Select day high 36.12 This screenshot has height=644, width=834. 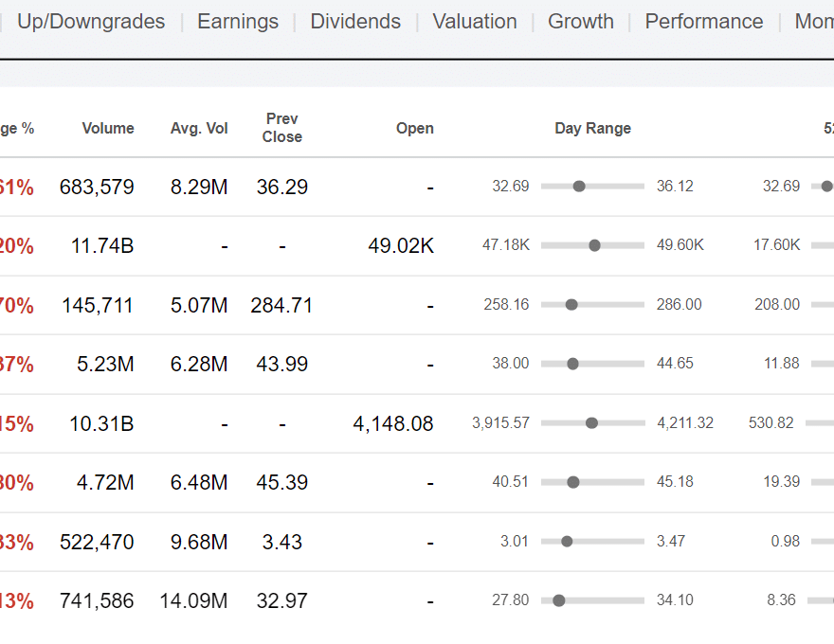[x=675, y=186]
